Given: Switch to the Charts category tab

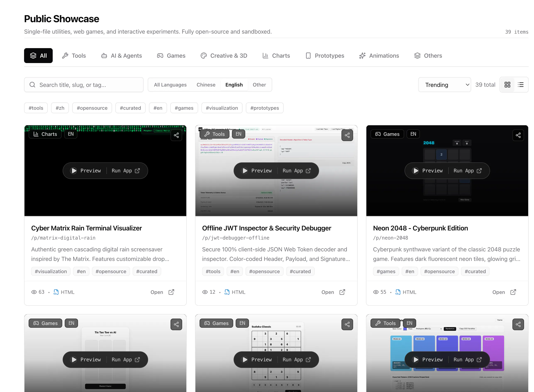Looking at the screenshot, I should (276, 56).
